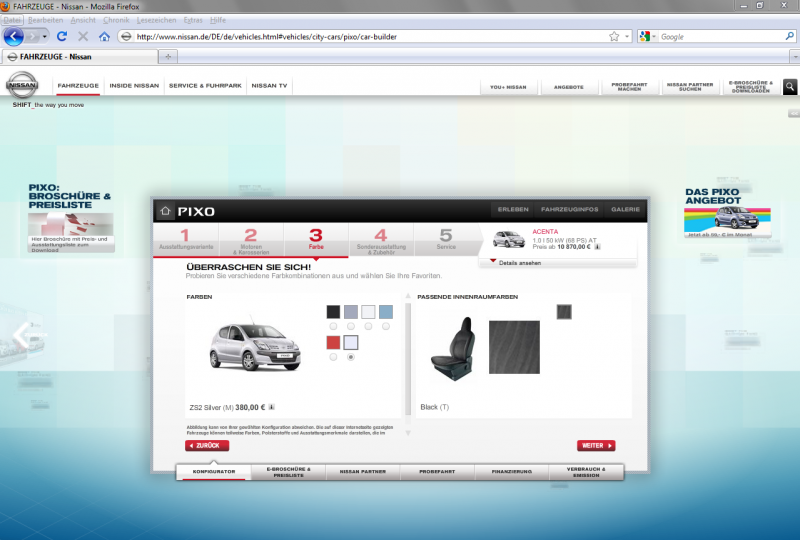Open the back button history dropdown arrow

[x=45, y=37]
